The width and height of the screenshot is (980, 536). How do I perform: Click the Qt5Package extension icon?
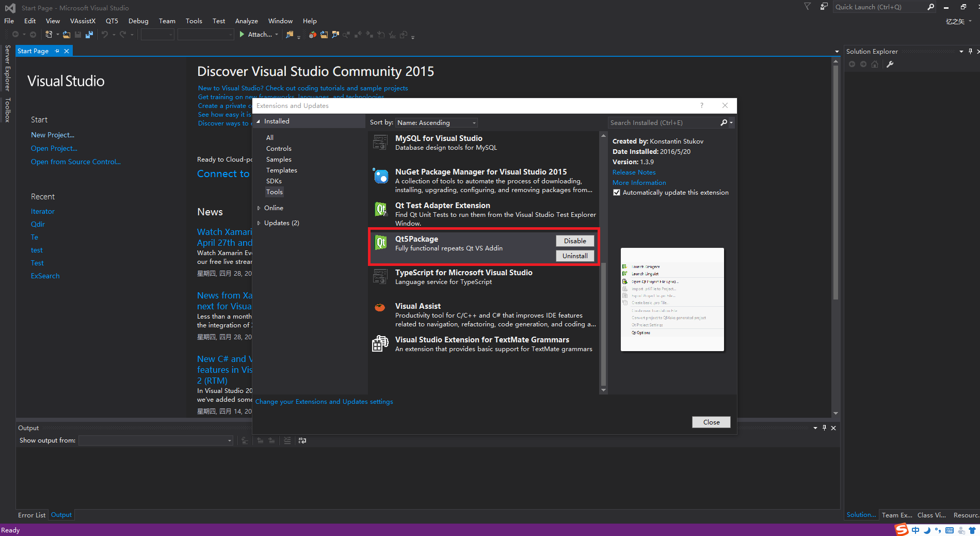(x=380, y=243)
